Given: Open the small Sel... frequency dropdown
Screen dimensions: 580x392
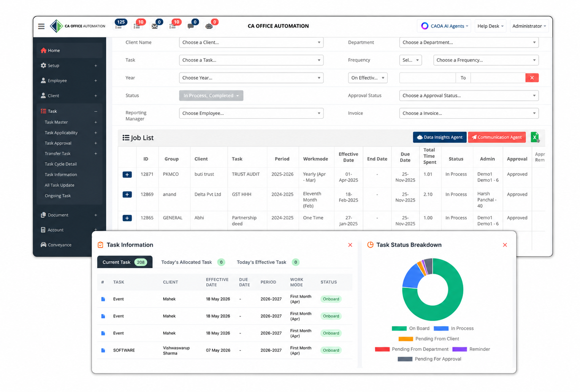Looking at the screenshot, I should click(x=410, y=60).
